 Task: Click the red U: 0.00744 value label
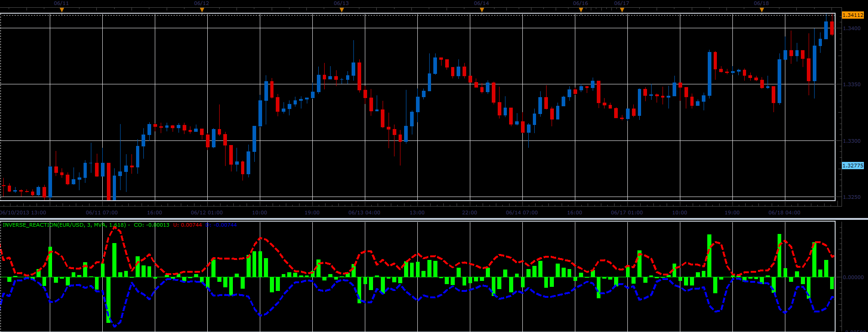188,225
